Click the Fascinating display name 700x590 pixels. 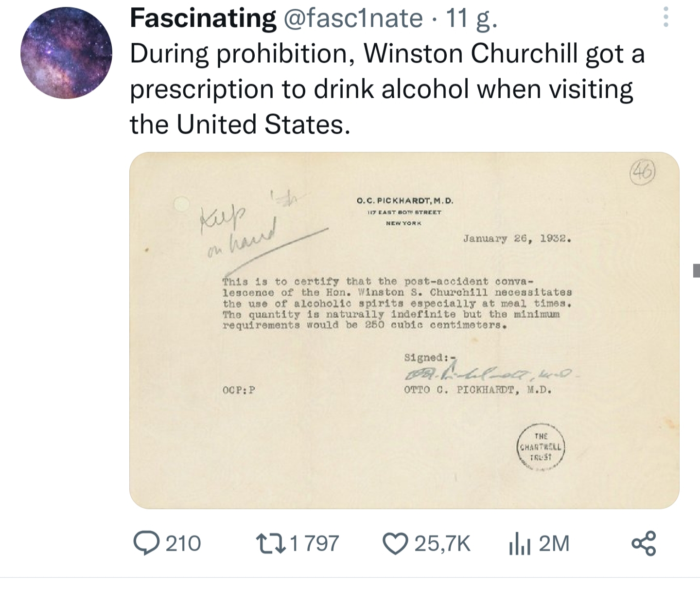click(x=203, y=18)
